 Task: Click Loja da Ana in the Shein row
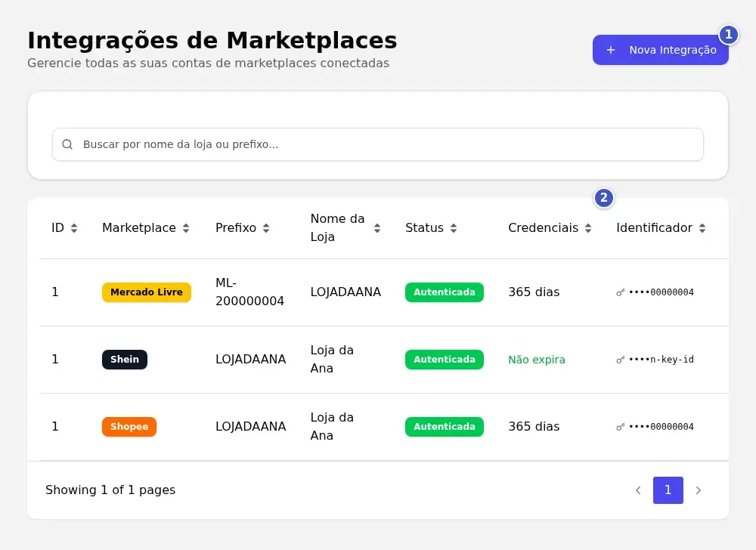(x=332, y=360)
